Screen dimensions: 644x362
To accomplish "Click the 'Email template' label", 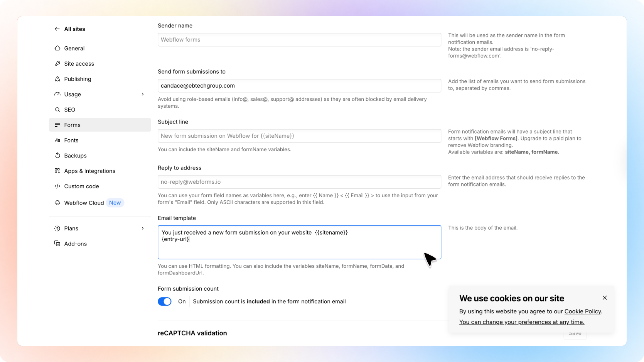I will (x=177, y=218).
